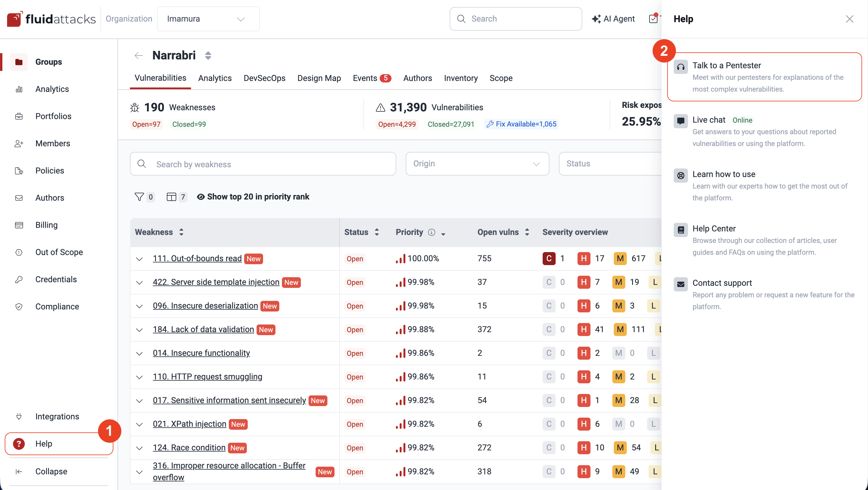Select the Portfolios sidebar icon
The height and width of the screenshot is (490, 868).
click(19, 116)
